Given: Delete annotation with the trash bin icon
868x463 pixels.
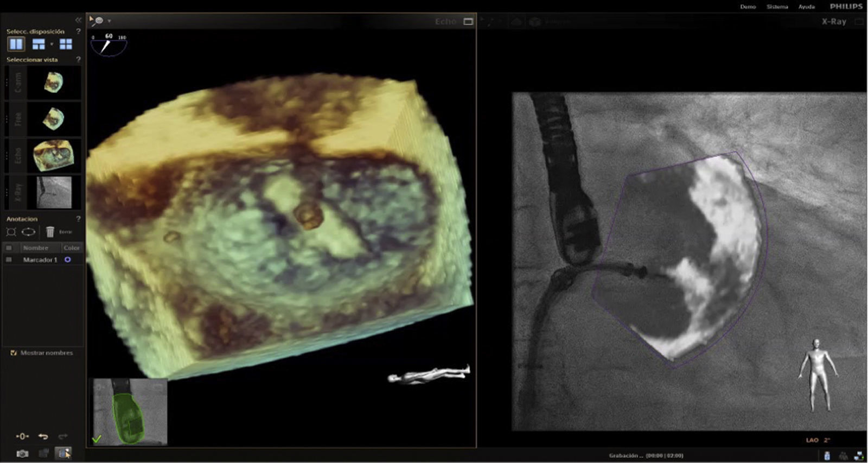Looking at the screenshot, I should pos(50,232).
